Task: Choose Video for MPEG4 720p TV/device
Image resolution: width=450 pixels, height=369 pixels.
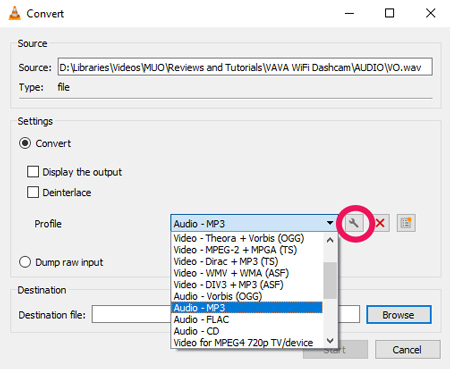Action: coord(247,342)
